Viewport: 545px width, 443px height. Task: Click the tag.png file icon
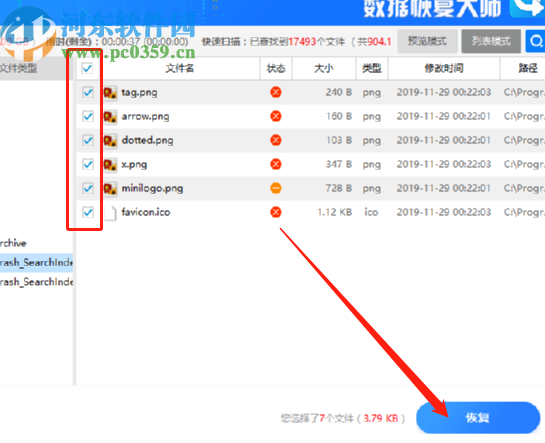(110, 93)
